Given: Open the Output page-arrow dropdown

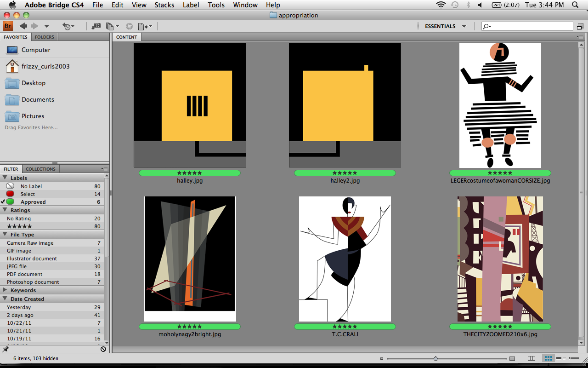Looking at the screenshot, I should (145, 27).
